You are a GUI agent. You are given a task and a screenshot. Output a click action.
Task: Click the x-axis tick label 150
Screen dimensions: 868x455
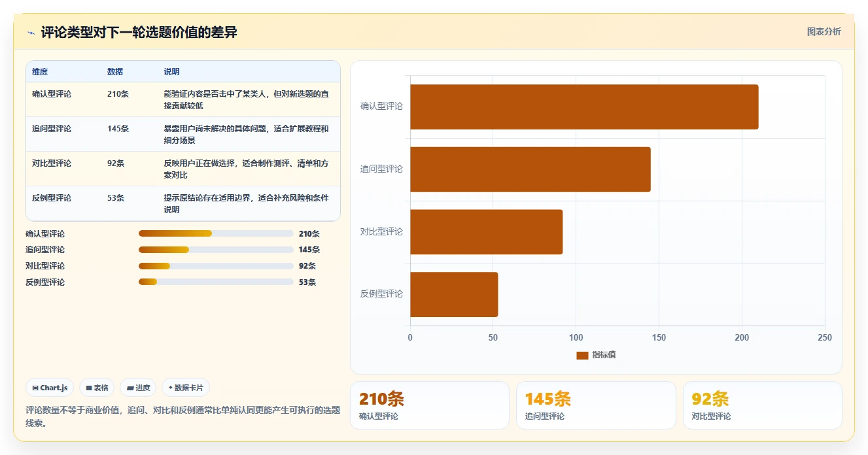coord(659,337)
